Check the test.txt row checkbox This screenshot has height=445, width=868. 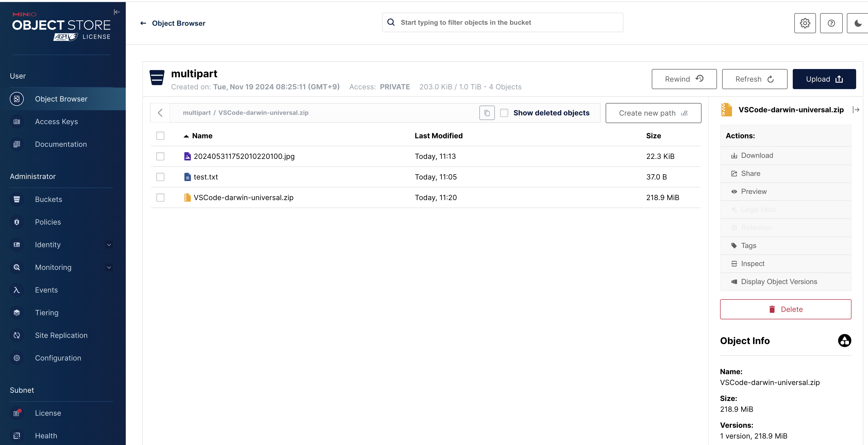160,177
